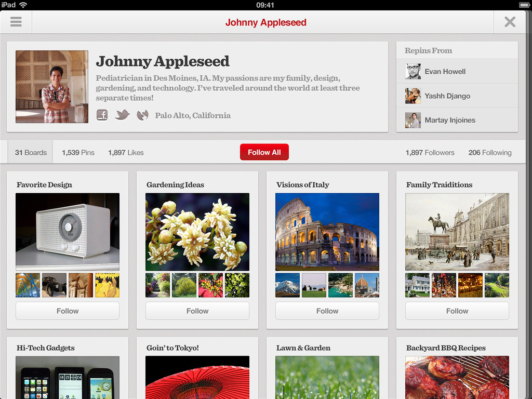Open Evan Howell's avatar in Repins From
This screenshot has width=532, height=399.
[x=413, y=71]
